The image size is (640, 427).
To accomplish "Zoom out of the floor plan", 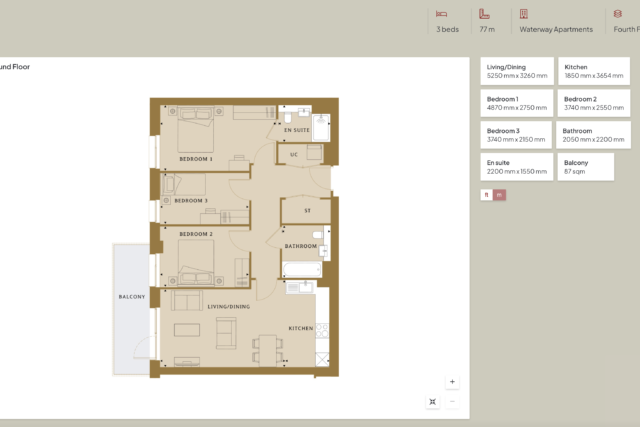I will 452,401.
